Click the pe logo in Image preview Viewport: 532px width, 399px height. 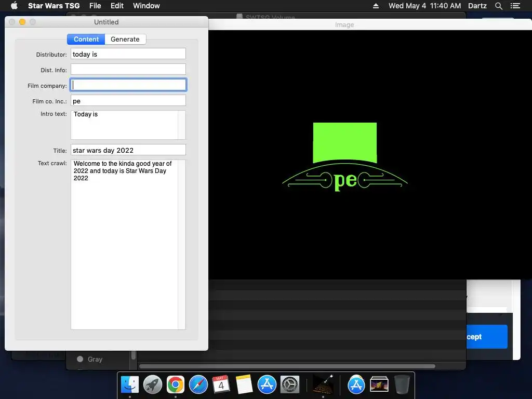point(345,157)
